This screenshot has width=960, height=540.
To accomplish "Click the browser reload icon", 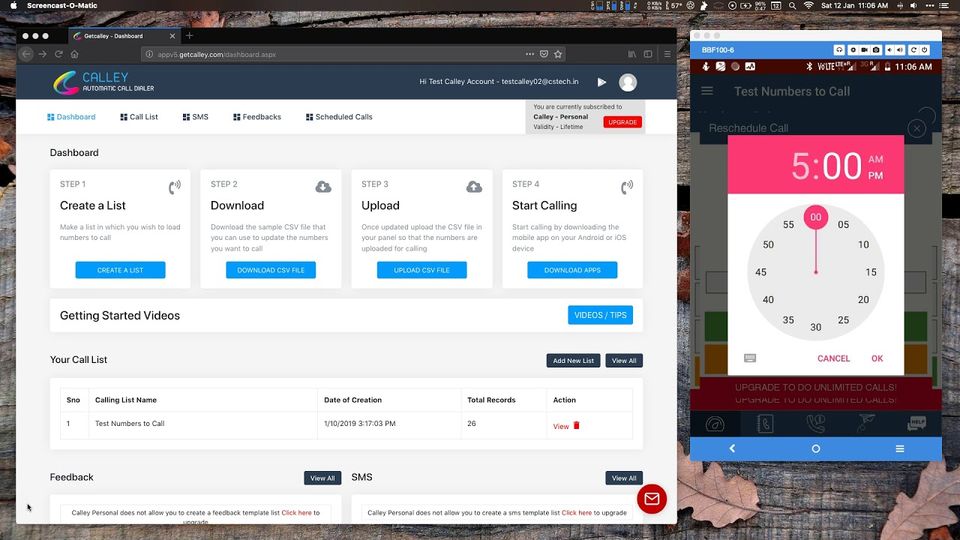I will tap(59, 54).
